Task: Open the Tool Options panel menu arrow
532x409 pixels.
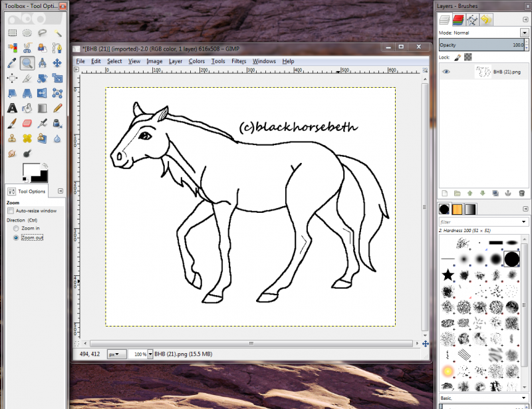Action: [x=61, y=191]
